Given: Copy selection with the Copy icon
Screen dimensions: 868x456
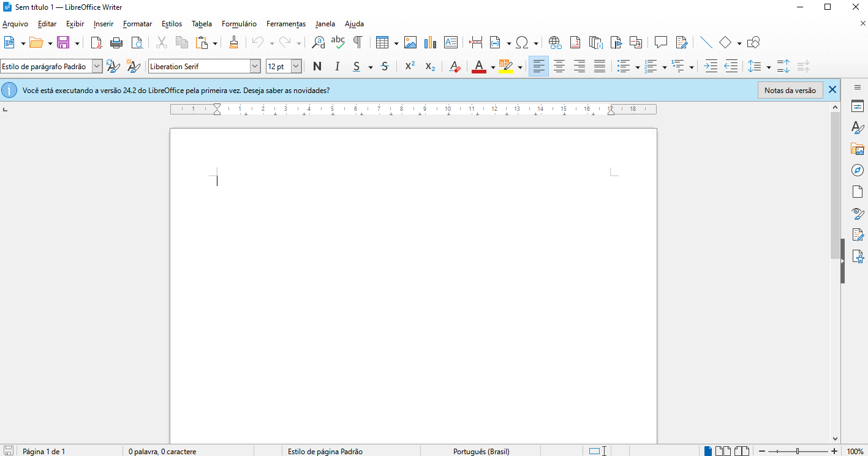Looking at the screenshot, I should pos(182,43).
